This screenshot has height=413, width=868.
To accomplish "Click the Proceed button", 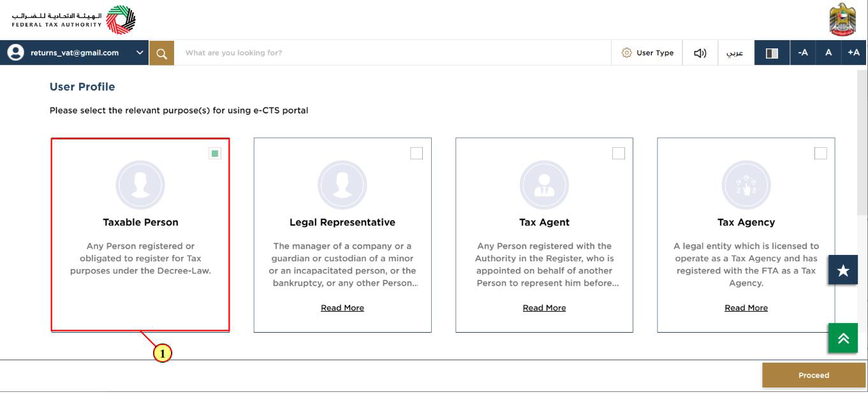I will [814, 375].
